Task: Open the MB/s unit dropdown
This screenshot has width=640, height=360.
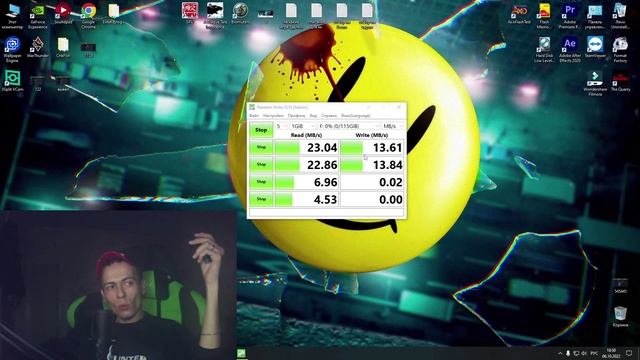Action: point(392,126)
